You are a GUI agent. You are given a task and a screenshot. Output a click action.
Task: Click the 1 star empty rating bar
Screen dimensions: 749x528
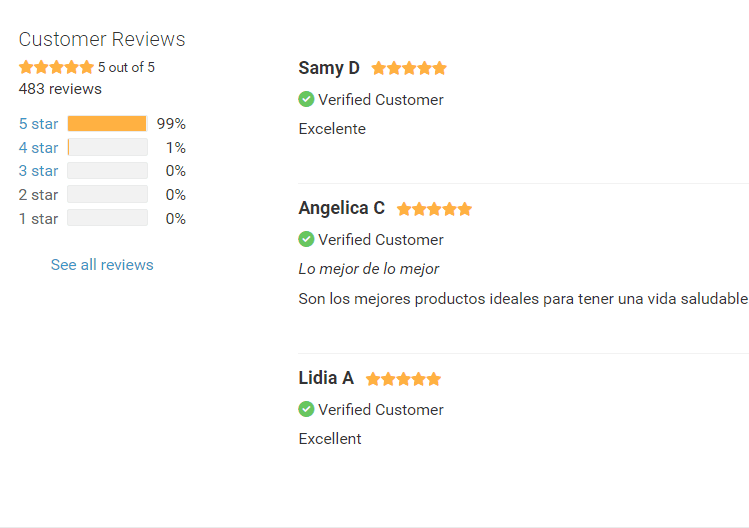pyautogui.click(x=107, y=218)
